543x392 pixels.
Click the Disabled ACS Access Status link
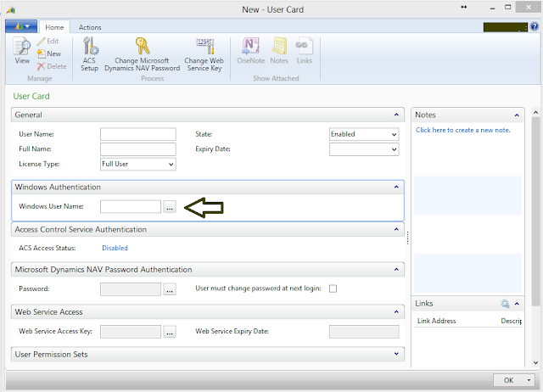click(115, 248)
